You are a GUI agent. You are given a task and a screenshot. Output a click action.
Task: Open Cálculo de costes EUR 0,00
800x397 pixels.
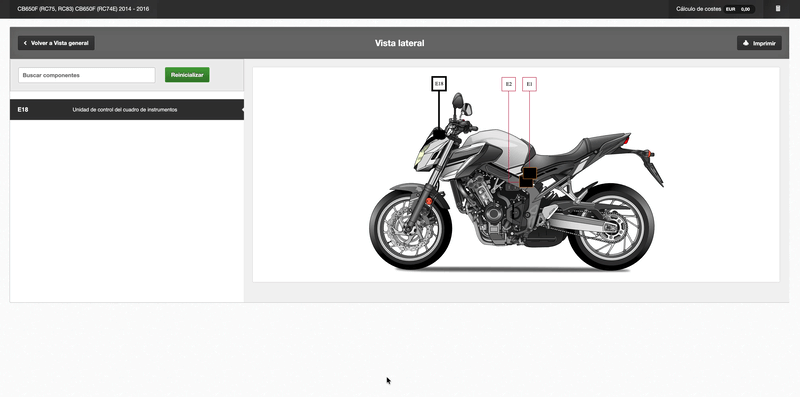pyautogui.click(x=716, y=9)
